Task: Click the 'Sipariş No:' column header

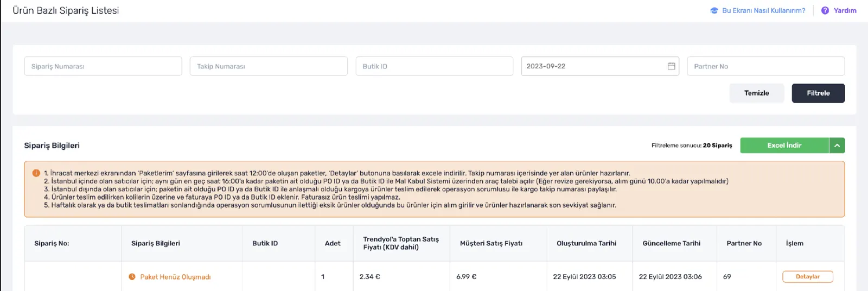Action: pyautogui.click(x=52, y=243)
